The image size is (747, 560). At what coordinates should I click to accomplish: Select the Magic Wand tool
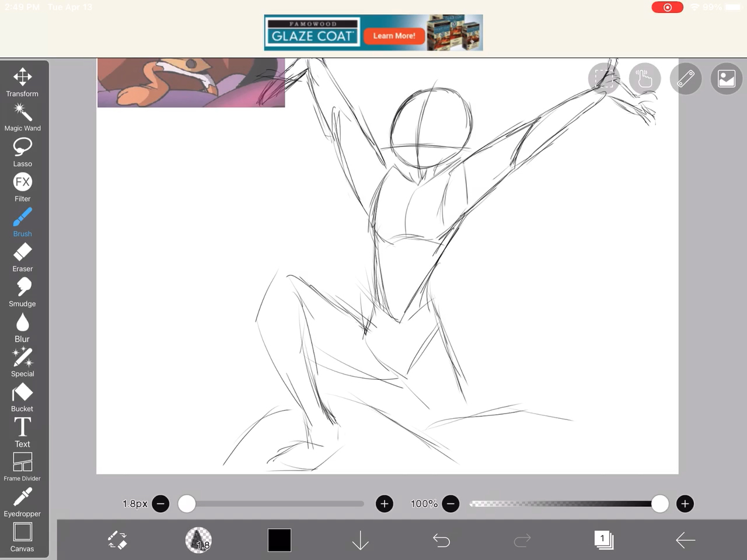(x=22, y=117)
